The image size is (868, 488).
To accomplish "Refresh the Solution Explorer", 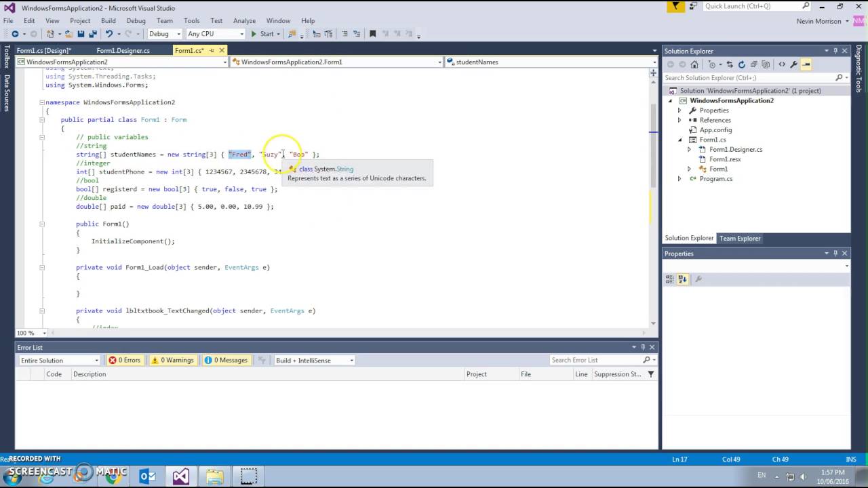I will click(742, 64).
